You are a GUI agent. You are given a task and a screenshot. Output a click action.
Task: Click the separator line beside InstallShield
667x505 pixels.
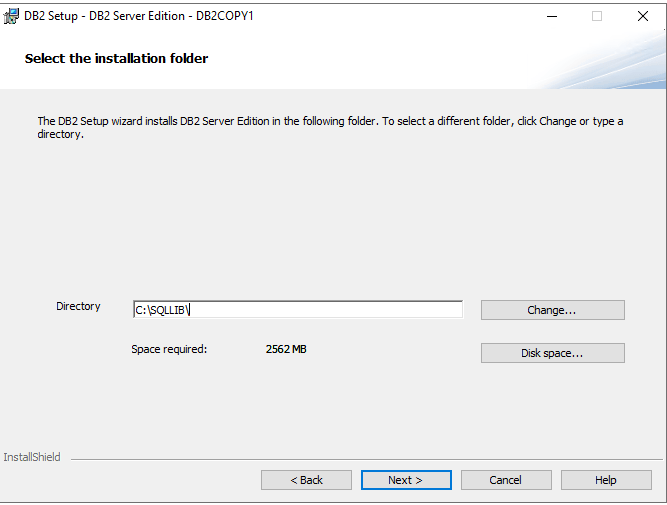[360, 460]
